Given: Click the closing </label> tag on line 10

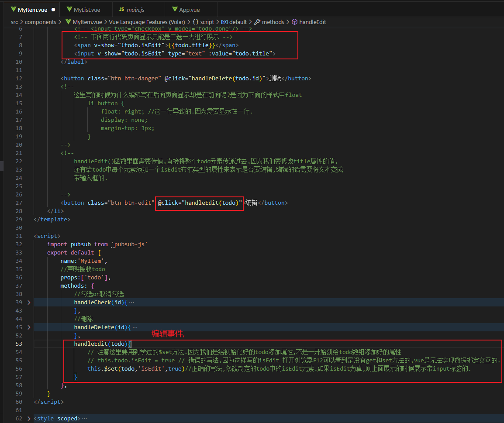Looking at the screenshot, I should (x=74, y=62).
